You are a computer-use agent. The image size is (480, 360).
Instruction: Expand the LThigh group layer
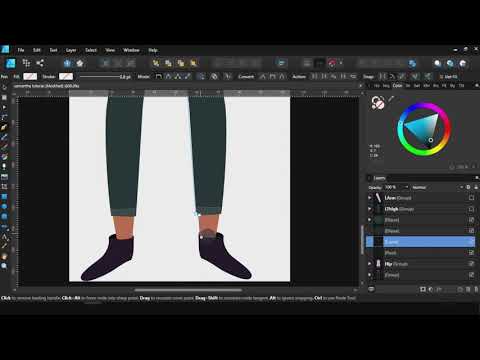(x=369, y=209)
